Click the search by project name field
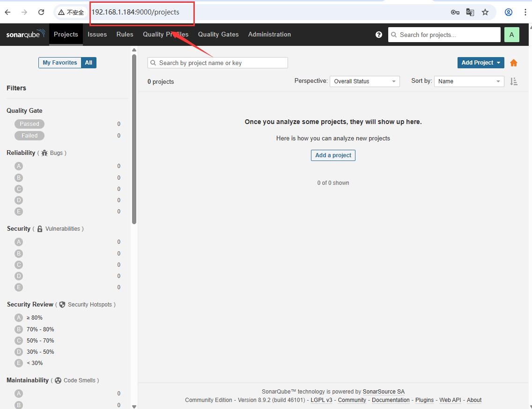This screenshot has height=409, width=532. 217,62
